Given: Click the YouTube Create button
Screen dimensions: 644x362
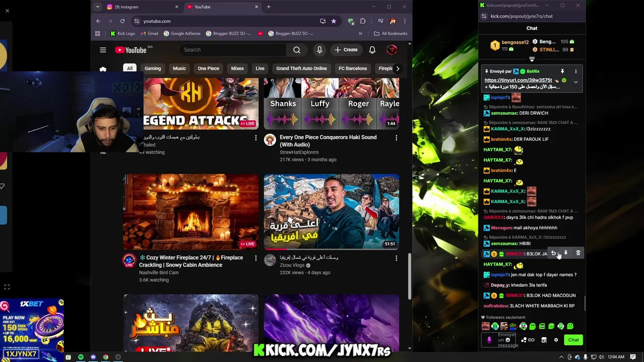Looking at the screenshot, I should coord(346,50).
